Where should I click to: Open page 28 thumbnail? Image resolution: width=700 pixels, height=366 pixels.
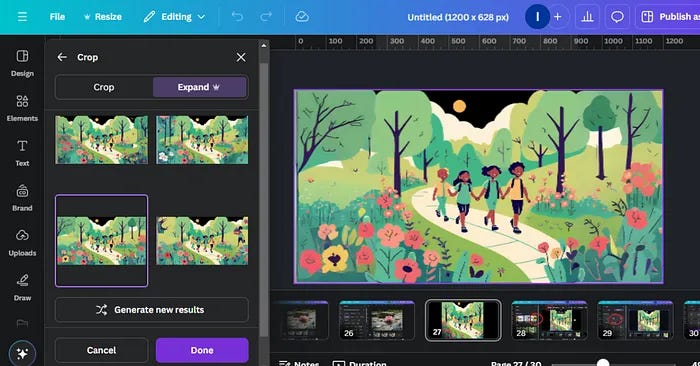(x=549, y=320)
